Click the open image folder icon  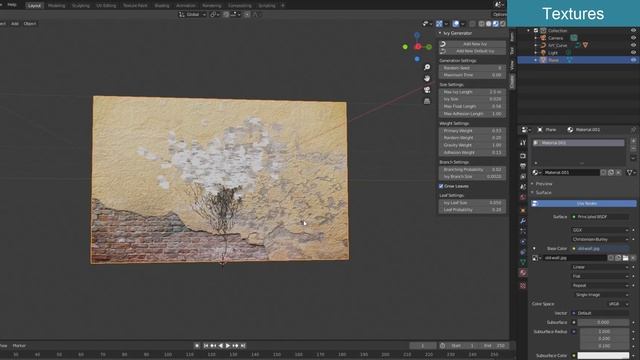click(625, 258)
